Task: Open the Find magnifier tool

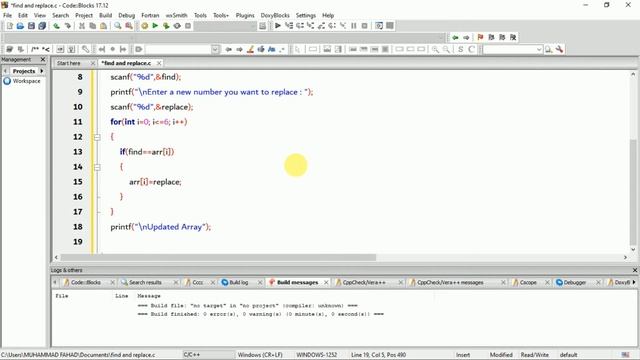Action: click(x=118, y=26)
